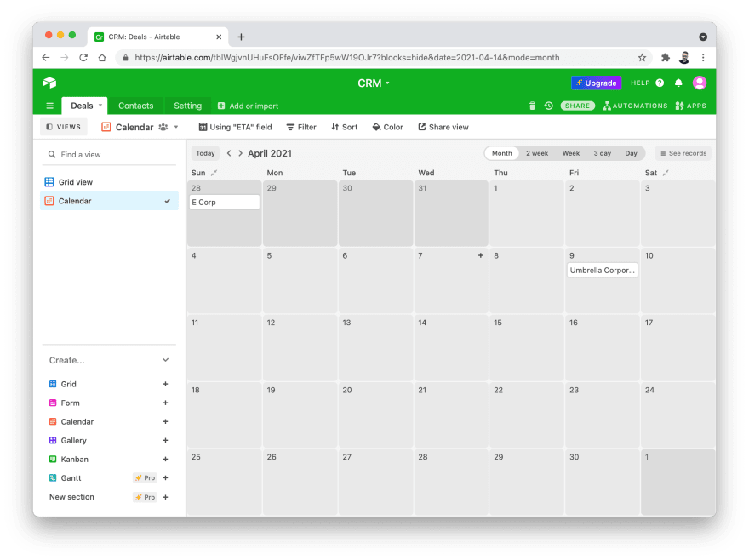Image resolution: width=749 pixels, height=560 pixels.
Task: Switch to Contacts table tab
Action: [x=135, y=106]
